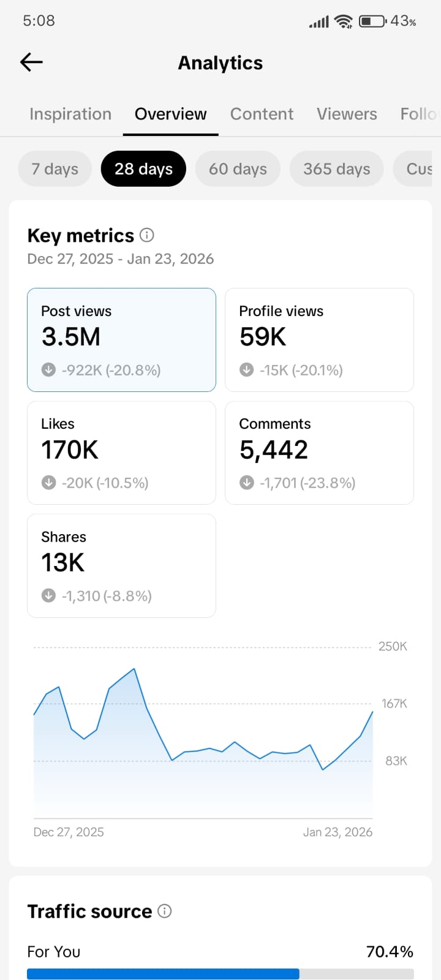441x980 pixels.
Task: Tap Post views down-arrow trend icon
Action: click(48, 370)
